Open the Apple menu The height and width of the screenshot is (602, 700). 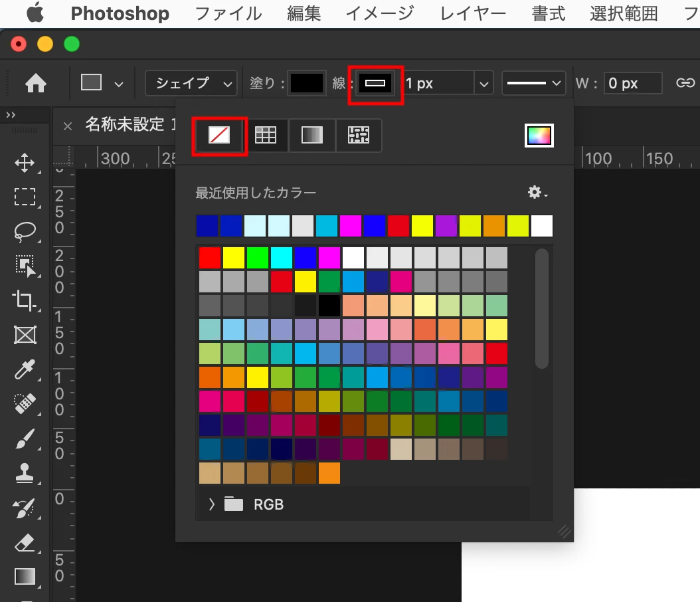[35, 13]
